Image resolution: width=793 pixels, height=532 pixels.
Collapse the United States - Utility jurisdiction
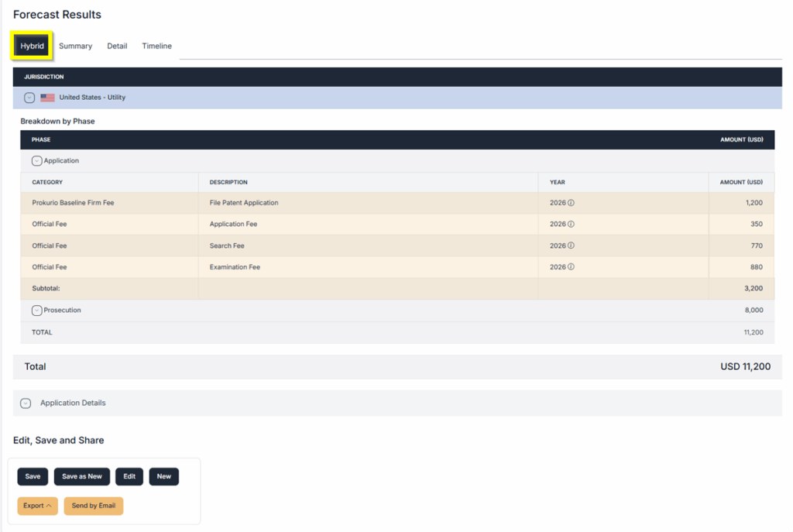point(29,98)
